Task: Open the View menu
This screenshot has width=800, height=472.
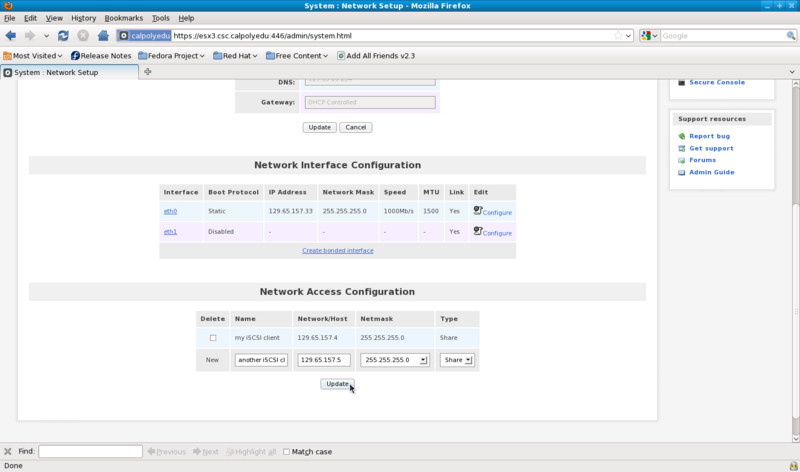Action: pos(54,18)
